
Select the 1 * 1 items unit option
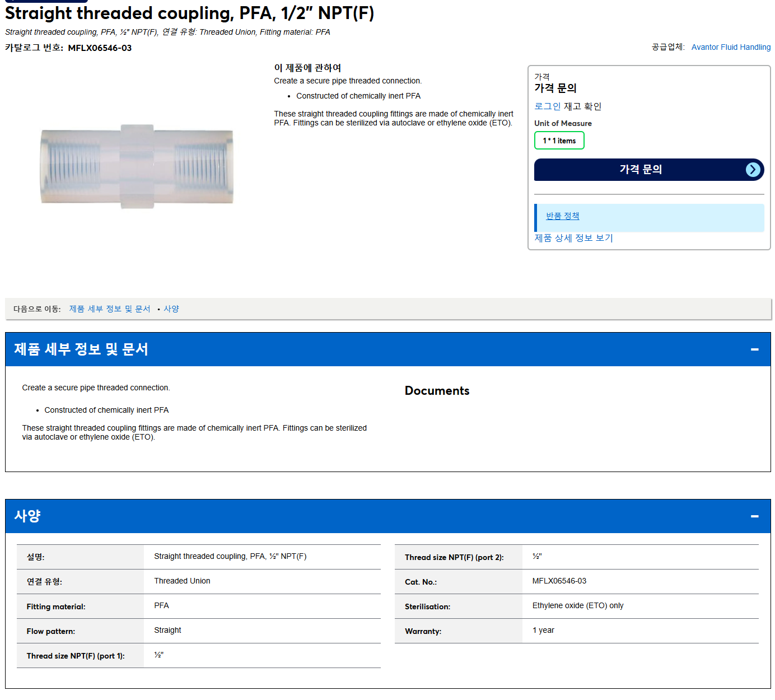click(x=559, y=141)
